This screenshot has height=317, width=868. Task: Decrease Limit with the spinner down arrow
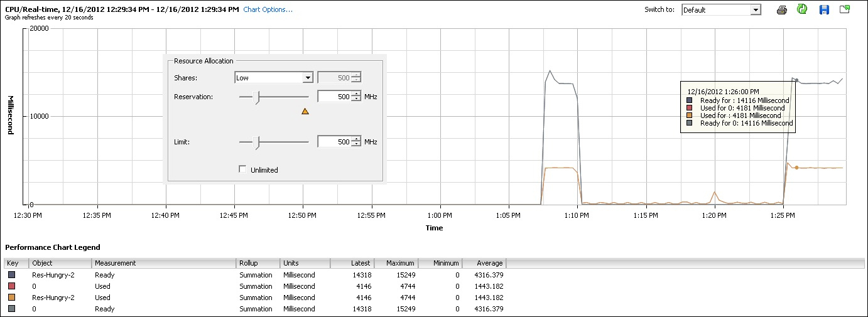357,144
